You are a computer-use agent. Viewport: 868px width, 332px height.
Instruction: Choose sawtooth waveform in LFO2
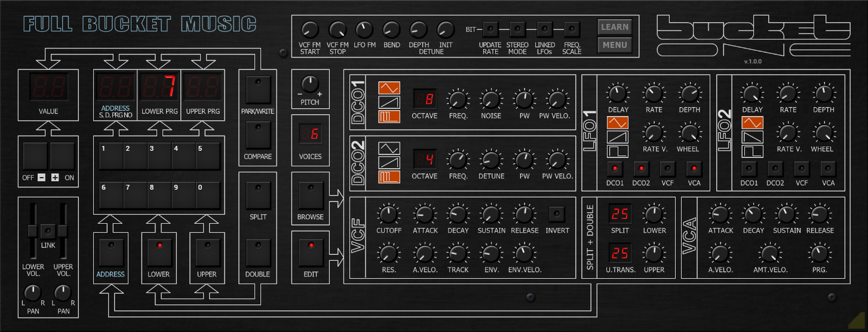tap(752, 136)
